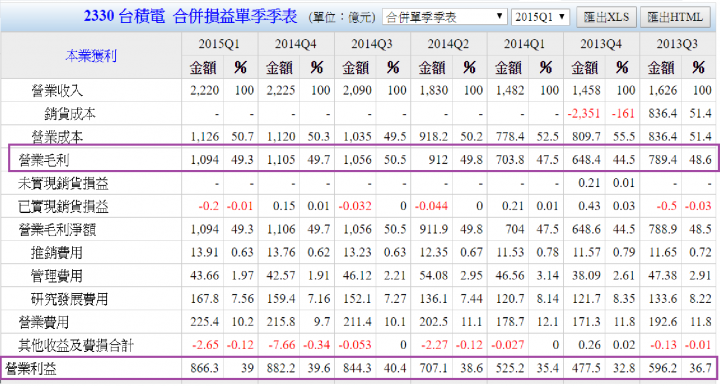
Task: Select the 營業毛利 row label
Action: [44, 160]
